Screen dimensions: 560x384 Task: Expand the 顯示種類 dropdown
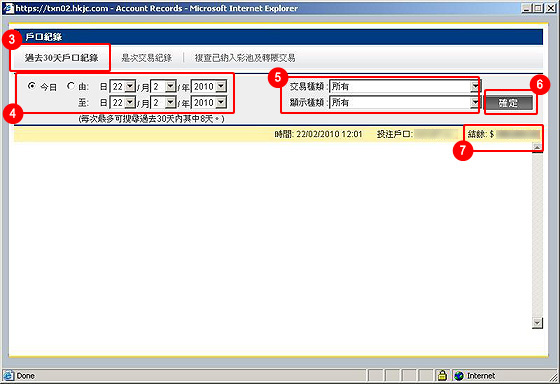405,103
